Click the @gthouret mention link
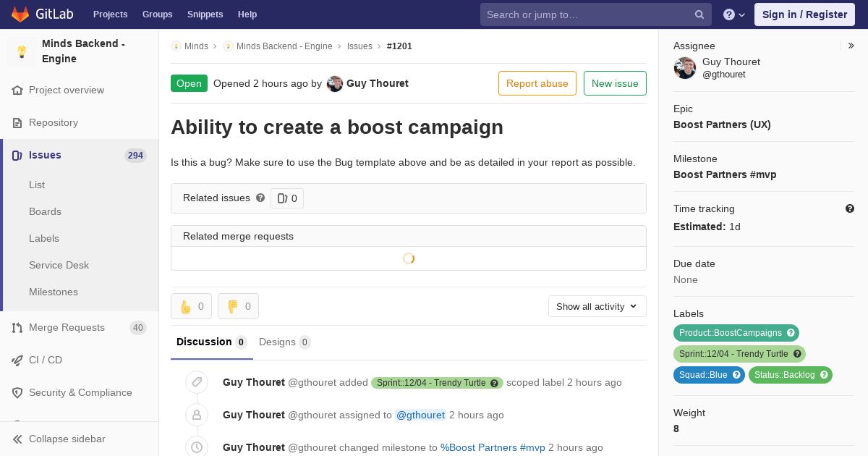 coord(420,415)
